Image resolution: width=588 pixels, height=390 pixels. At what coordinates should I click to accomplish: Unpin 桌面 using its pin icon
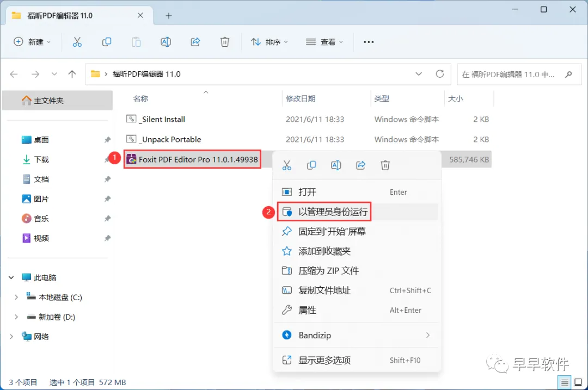pyautogui.click(x=107, y=140)
